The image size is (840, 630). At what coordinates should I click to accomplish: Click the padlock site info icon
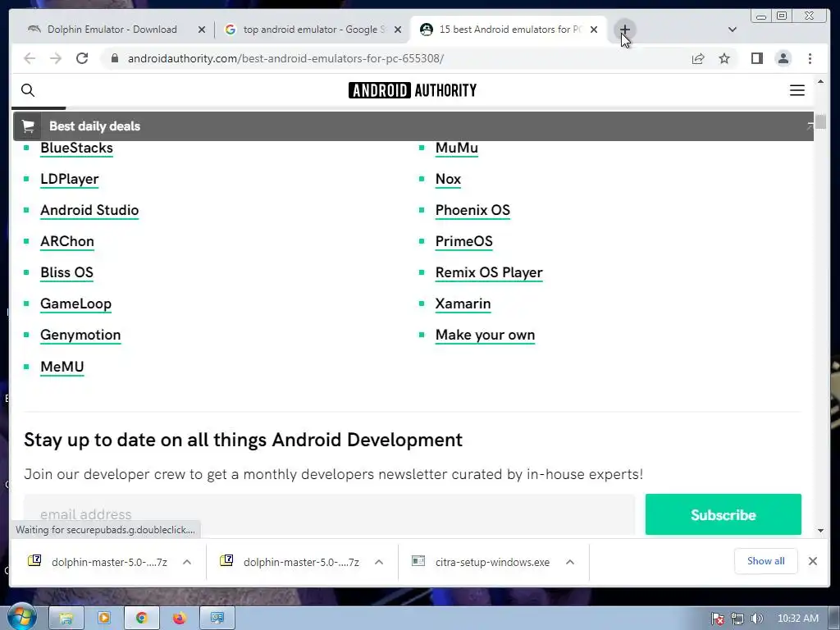(115, 58)
